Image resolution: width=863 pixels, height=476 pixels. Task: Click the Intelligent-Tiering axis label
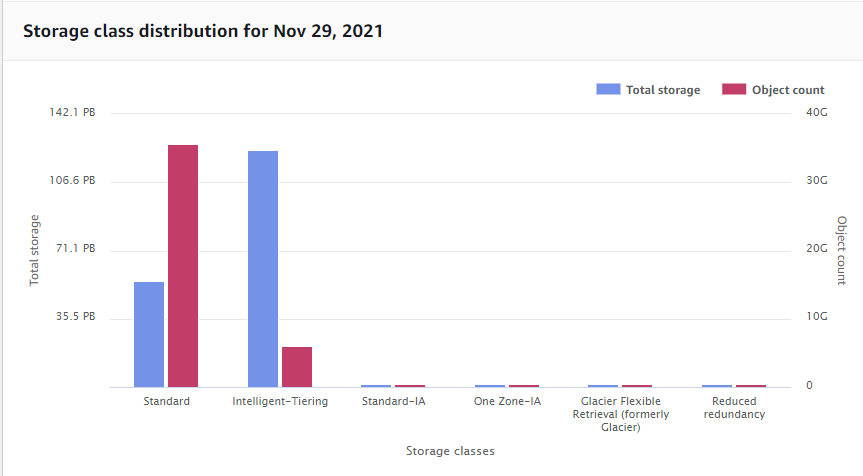[280, 401]
